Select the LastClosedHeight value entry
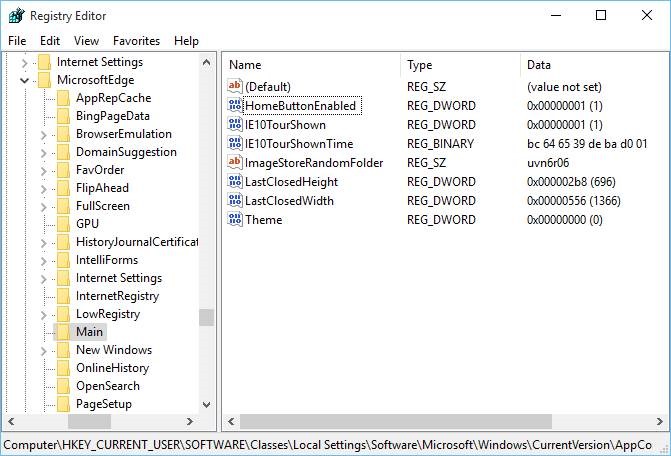Viewport: 671px width, 456px height. pos(291,182)
